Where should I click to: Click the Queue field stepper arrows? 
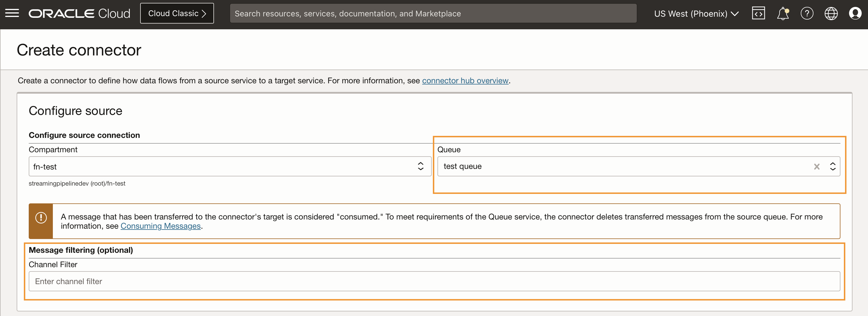coord(833,166)
